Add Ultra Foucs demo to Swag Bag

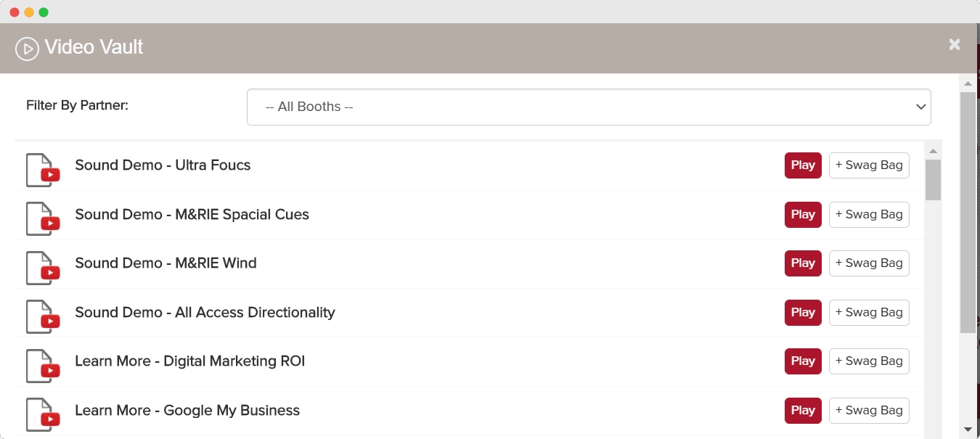tap(869, 165)
